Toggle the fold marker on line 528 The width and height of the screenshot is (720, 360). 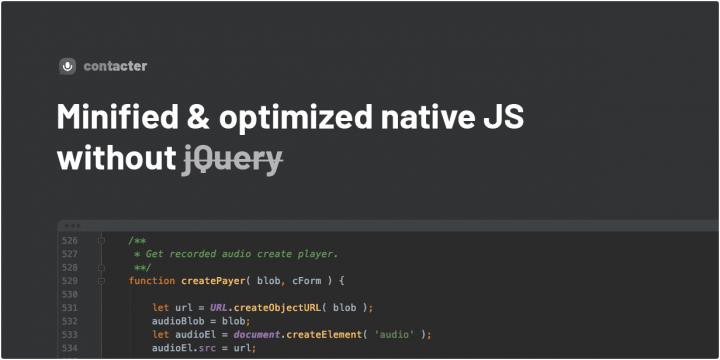click(x=101, y=267)
